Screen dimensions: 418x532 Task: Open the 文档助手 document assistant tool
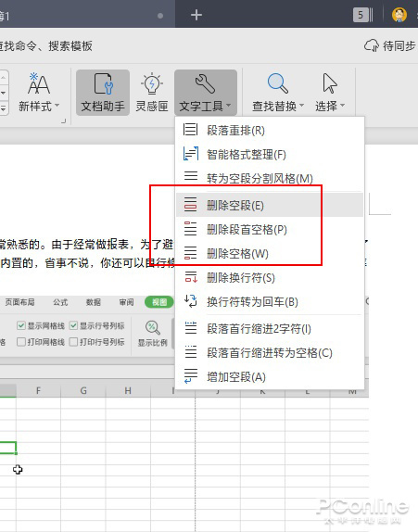tap(103, 93)
